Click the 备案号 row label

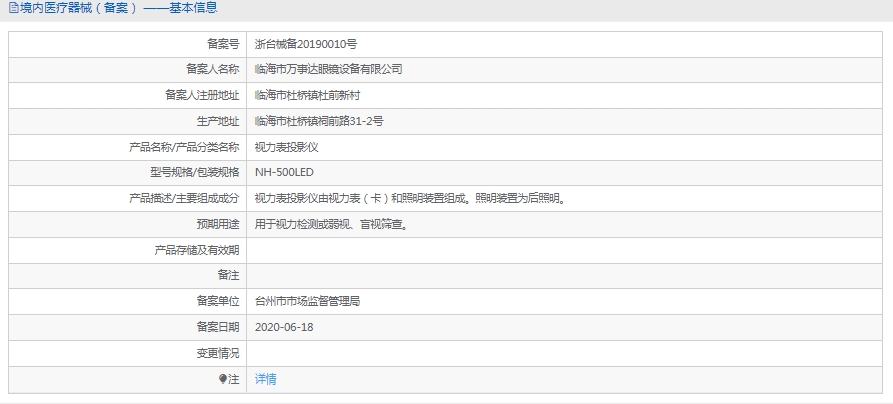[222, 44]
